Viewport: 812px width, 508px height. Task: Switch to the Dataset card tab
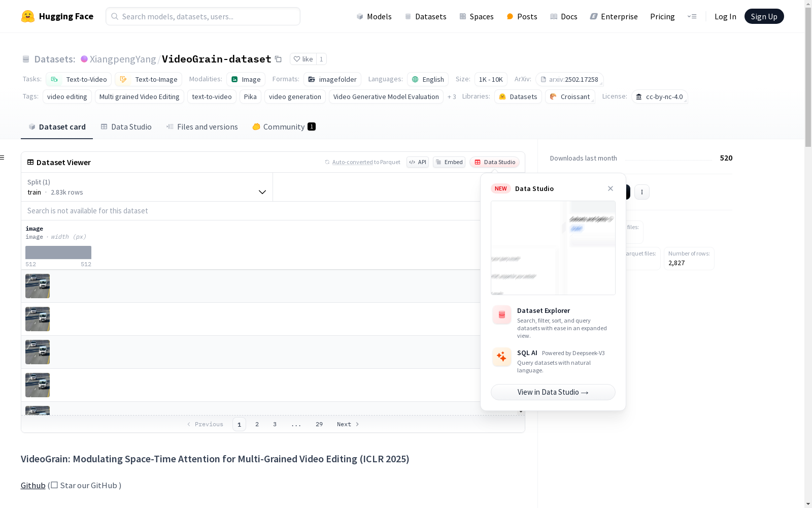coord(57,127)
